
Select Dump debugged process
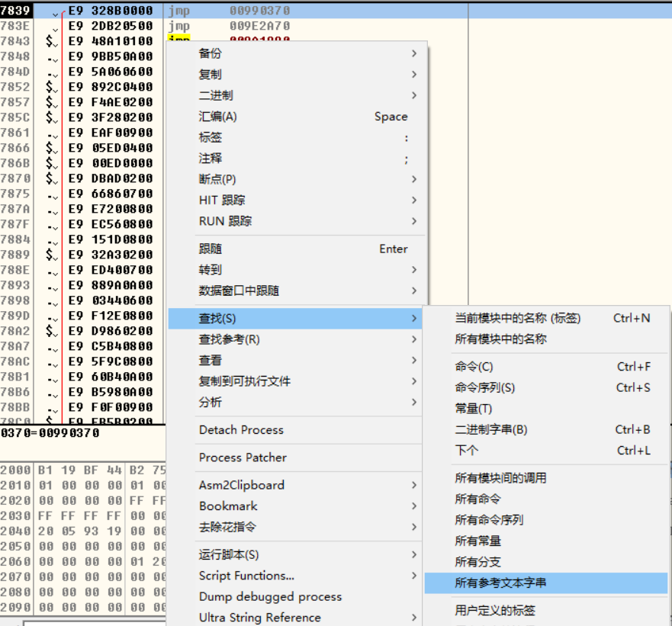[x=270, y=597]
